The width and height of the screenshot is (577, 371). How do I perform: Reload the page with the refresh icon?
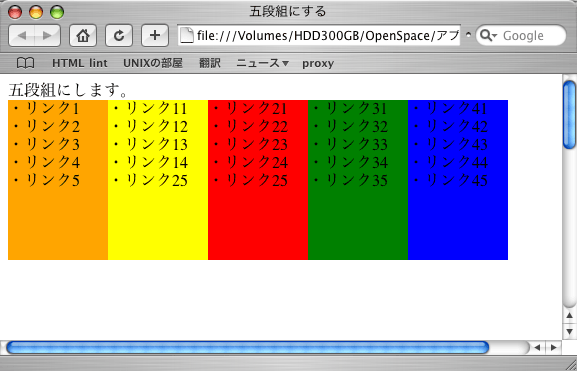click(x=119, y=36)
